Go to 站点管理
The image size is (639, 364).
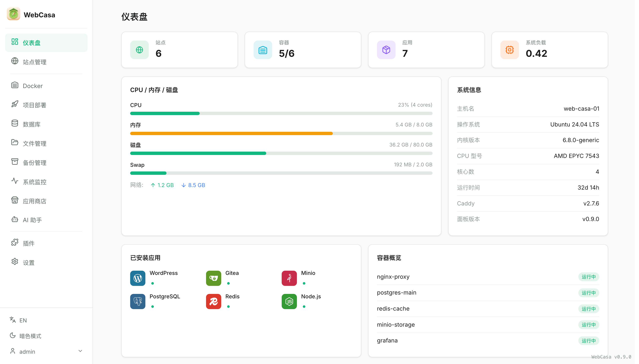click(x=46, y=62)
